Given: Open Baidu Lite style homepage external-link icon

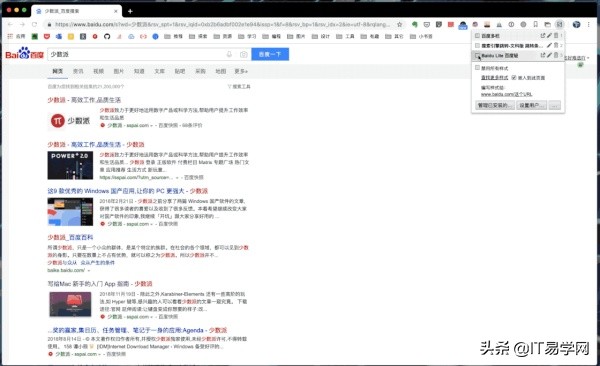Looking at the screenshot, I should click(543, 55).
